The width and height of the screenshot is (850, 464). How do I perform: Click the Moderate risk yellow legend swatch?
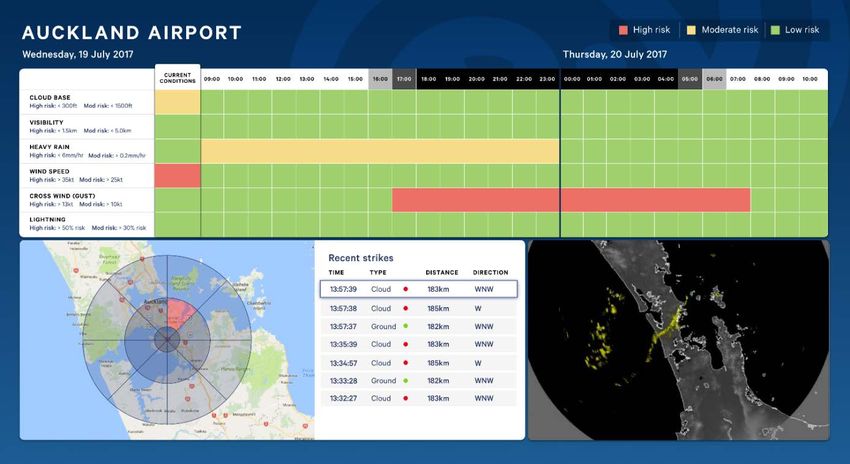point(691,30)
